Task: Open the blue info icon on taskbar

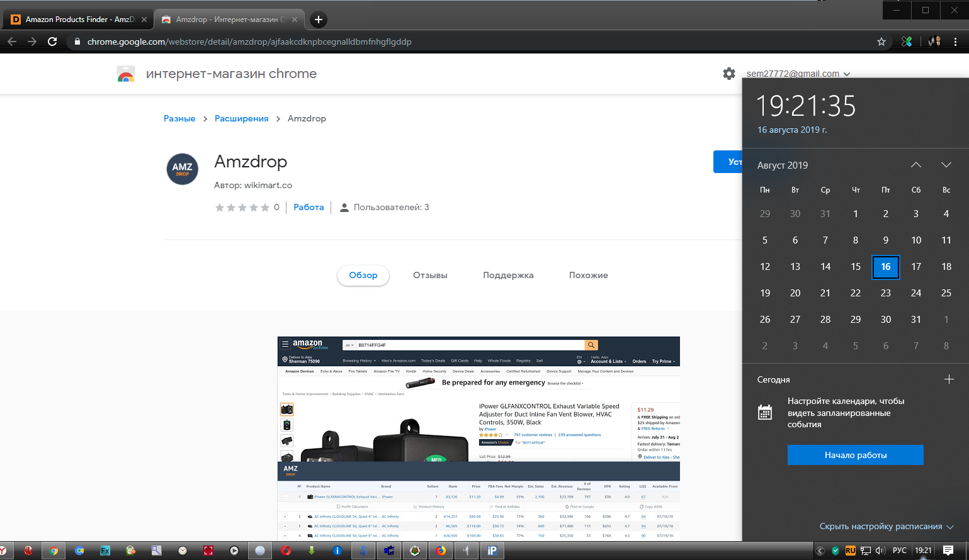Action: click(x=337, y=551)
